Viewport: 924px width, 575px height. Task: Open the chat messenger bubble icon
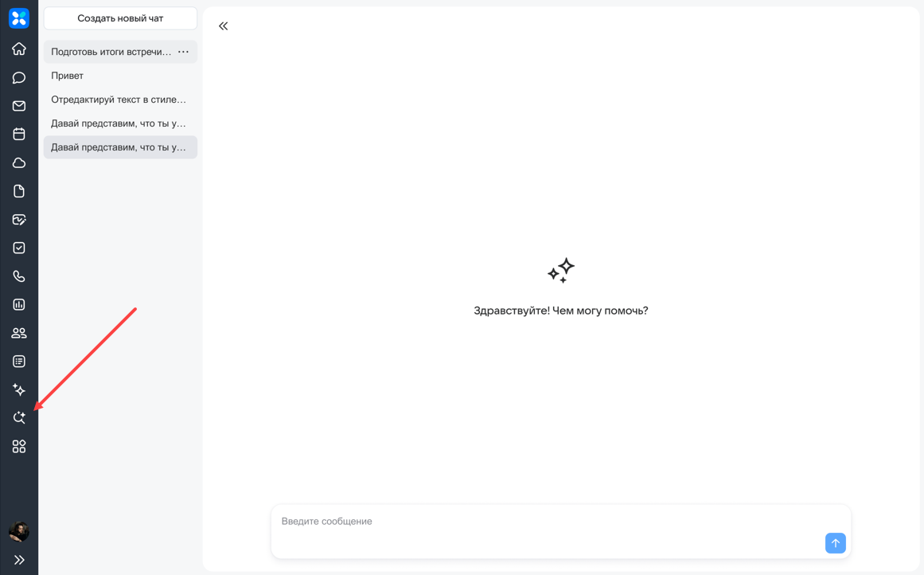click(19, 78)
